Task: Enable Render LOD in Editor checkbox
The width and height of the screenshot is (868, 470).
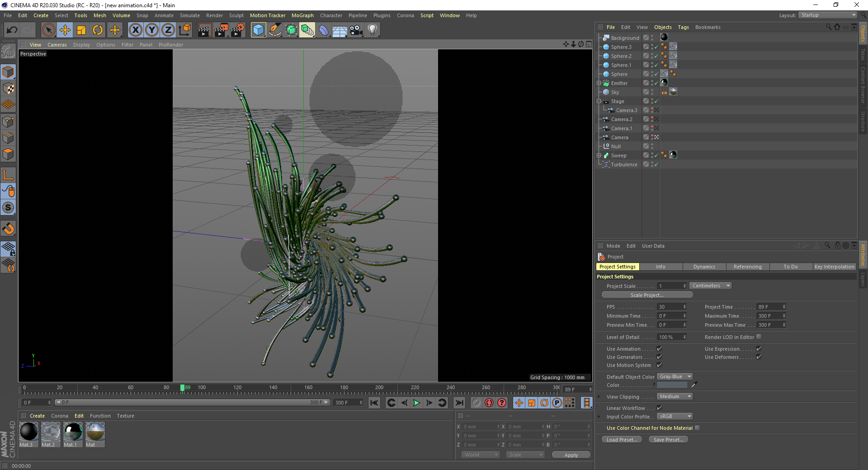Action: (x=759, y=337)
